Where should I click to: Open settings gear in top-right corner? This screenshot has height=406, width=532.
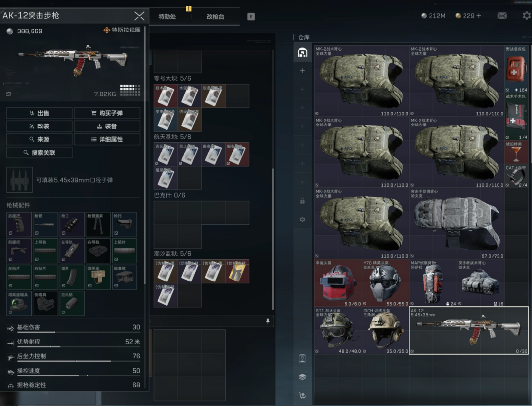527,16
